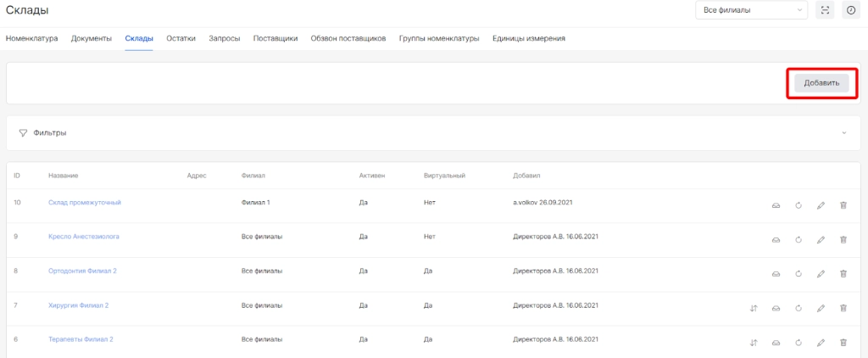Open the Склад промежуточный link

pos(85,203)
